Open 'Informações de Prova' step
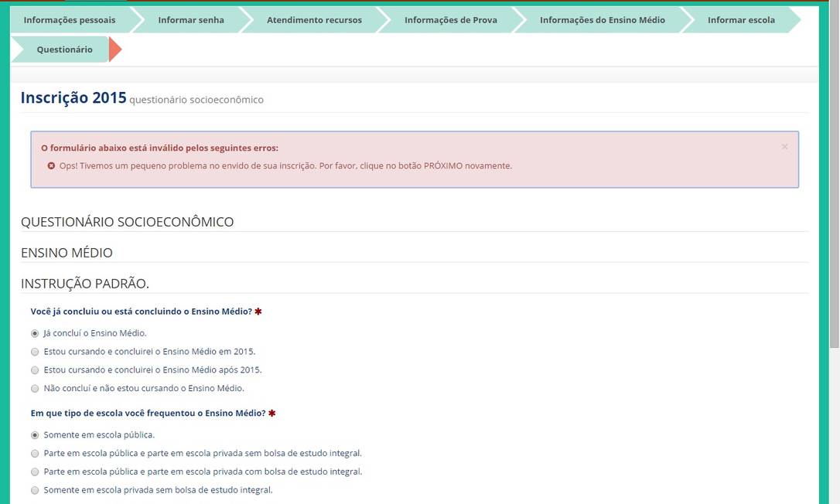Image resolution: width=840 pixels, height=504 pixels. tap(450, 20)
